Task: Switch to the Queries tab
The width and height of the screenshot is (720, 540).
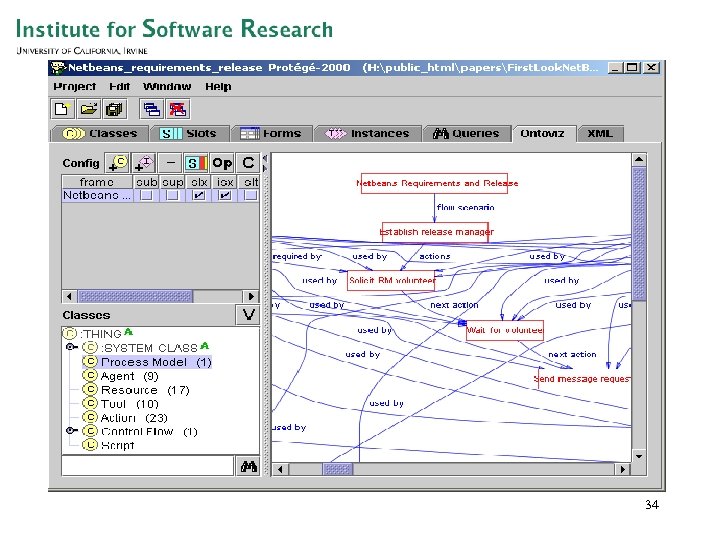Action: click(466, 134)
